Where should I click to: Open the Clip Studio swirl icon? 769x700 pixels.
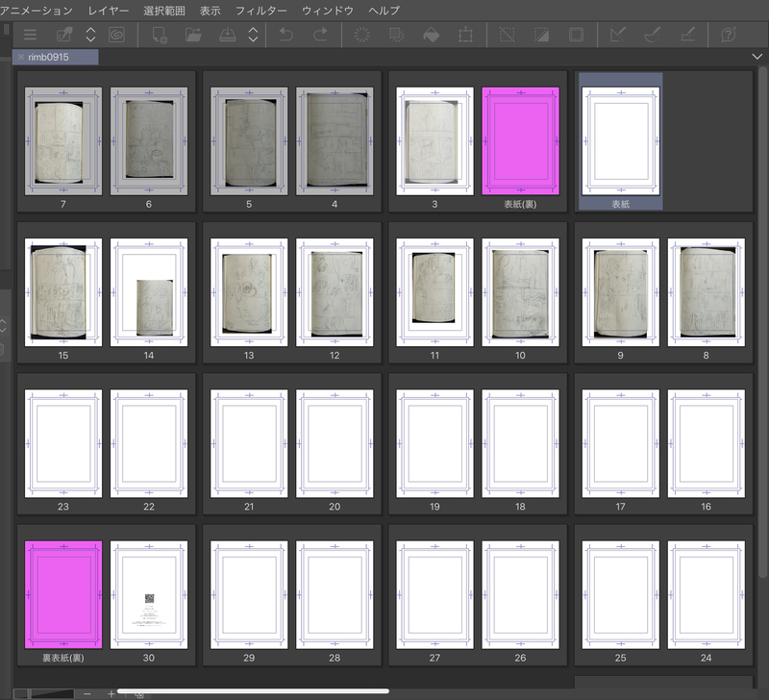[x=116, y=35]
